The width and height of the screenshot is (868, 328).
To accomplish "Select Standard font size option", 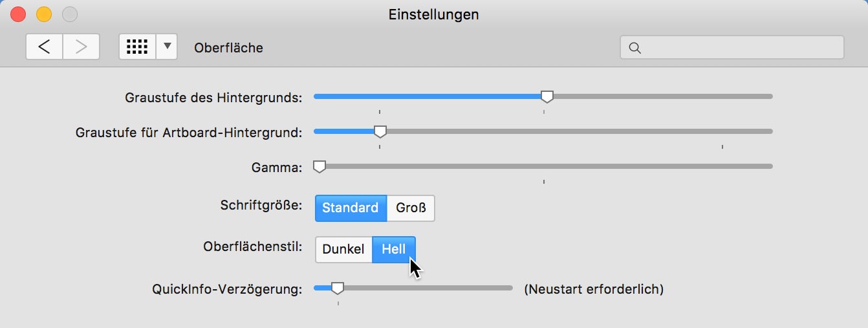I will click(x=351, y=208).
